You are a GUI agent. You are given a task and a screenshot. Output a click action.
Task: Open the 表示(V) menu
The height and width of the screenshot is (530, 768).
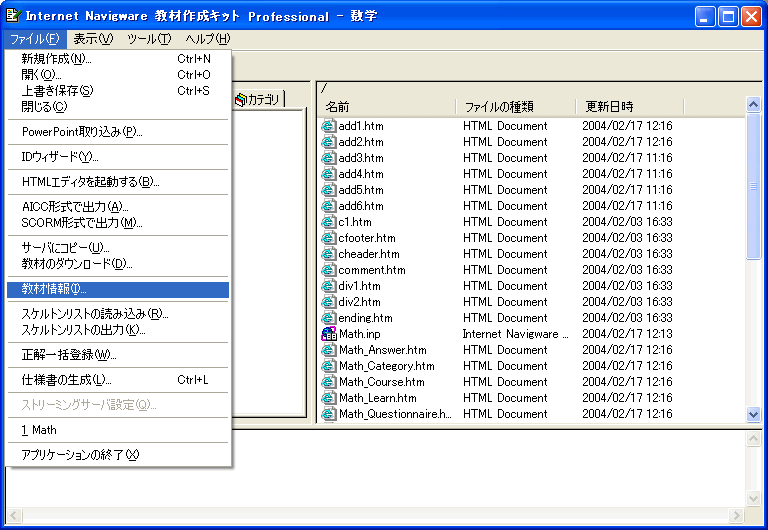[x=93, y=39]
